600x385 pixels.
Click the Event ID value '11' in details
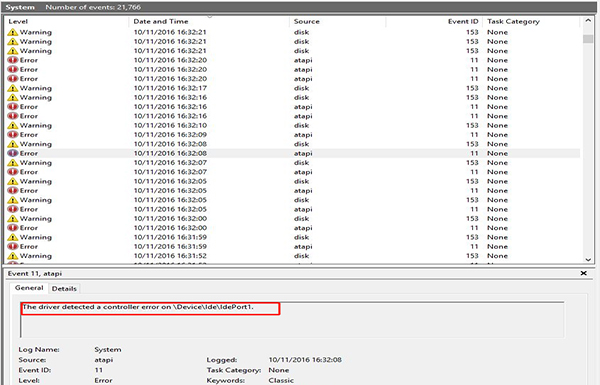(99, 370)
